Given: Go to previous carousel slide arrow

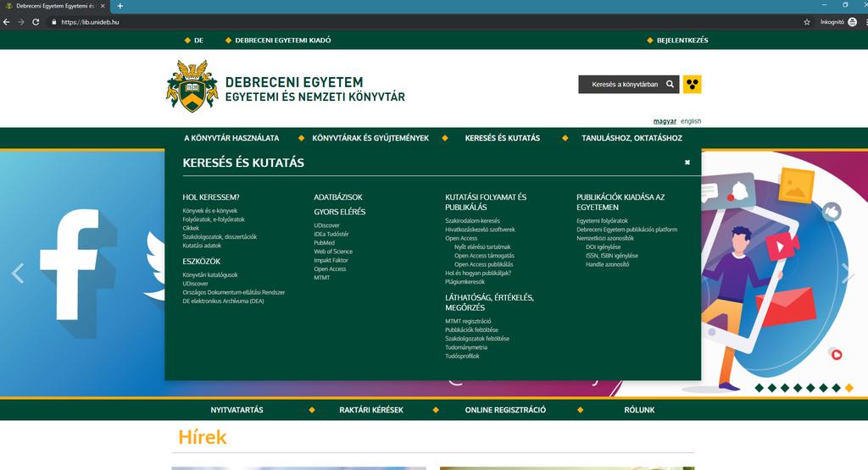Looking at the screenshot, I should pos(18,274).
